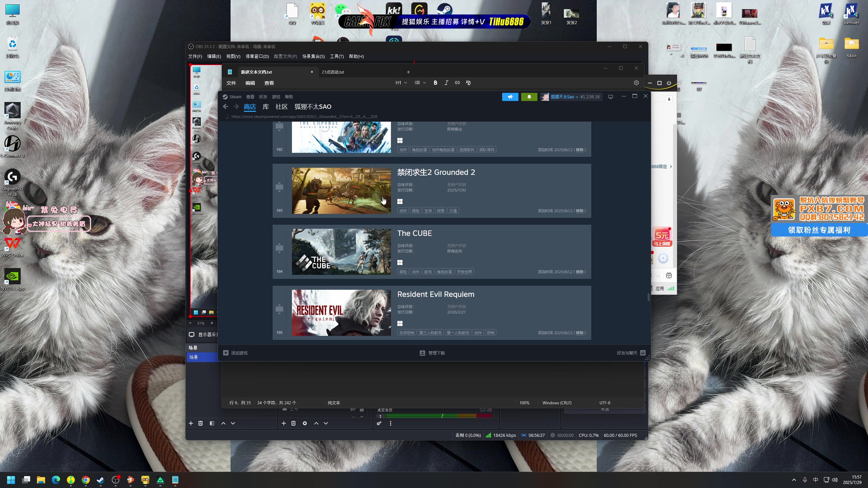Open the 发发1 desktop shortcut
The height and width of the screenshot is (488, 868).
[546, 14]
